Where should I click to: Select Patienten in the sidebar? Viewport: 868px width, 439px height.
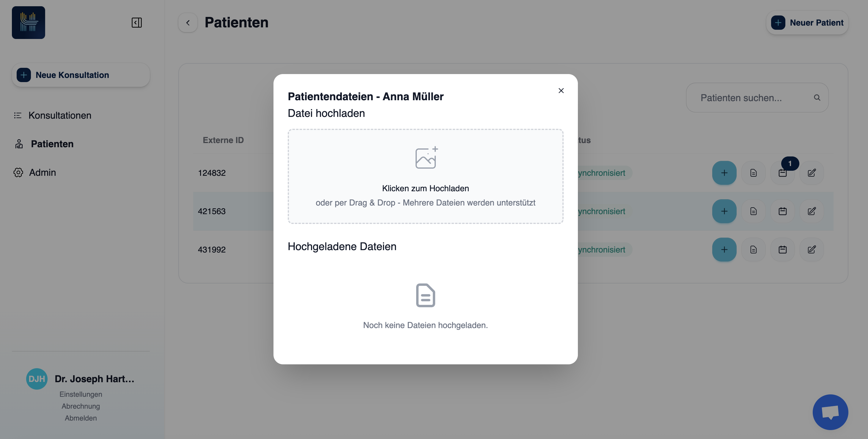pos(52,144)
